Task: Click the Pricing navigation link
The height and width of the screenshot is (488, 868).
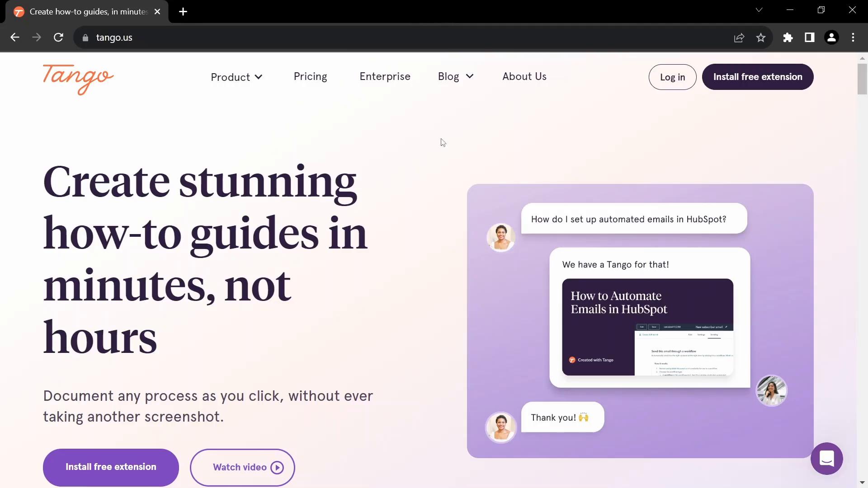Action: [x=311, y=76]
